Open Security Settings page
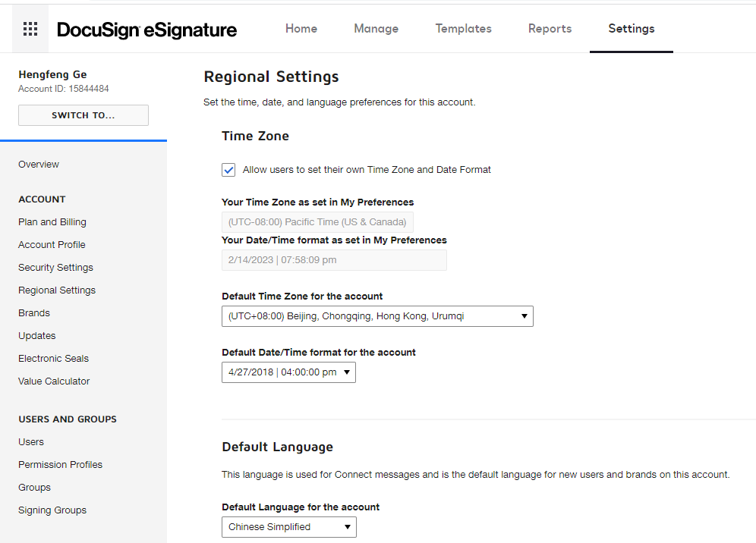The width and height of the screenshot is (756, 543). (x=55, y=268)
